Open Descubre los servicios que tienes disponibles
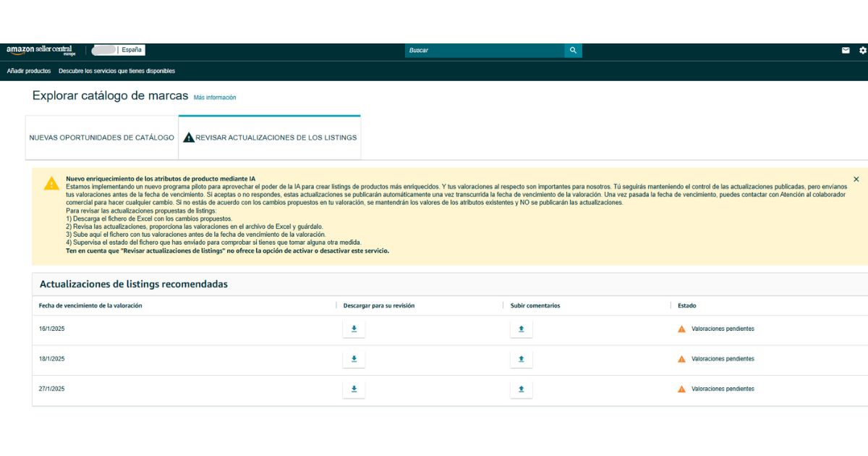 coord(117,71)
